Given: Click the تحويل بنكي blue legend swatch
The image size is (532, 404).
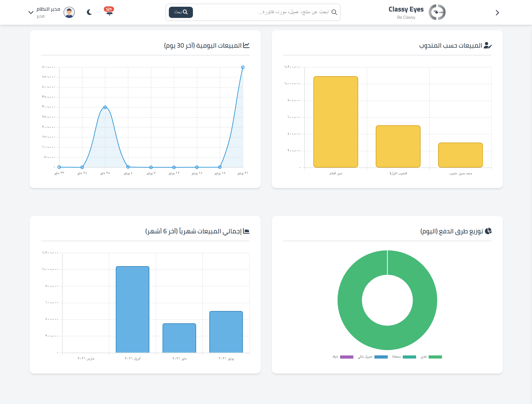Looking at the screenshot, I should (x=381, y=357).
